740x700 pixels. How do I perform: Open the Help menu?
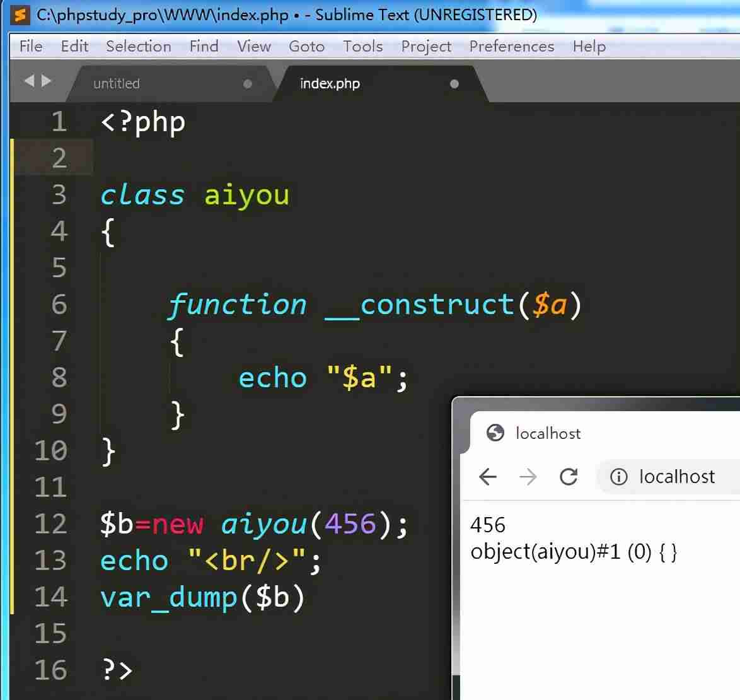pyautogui.click(x=589, y=46)
